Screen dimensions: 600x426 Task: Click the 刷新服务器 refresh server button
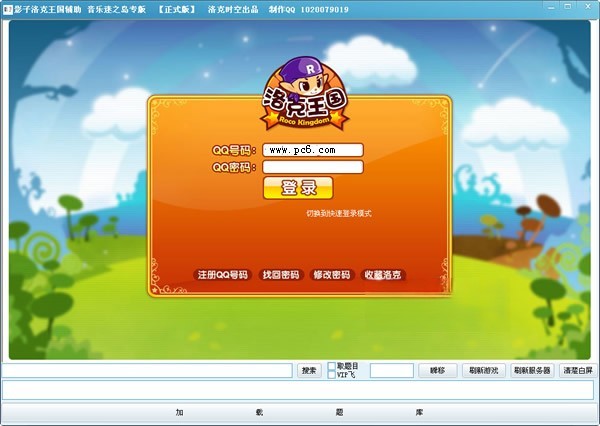[532, 371]
